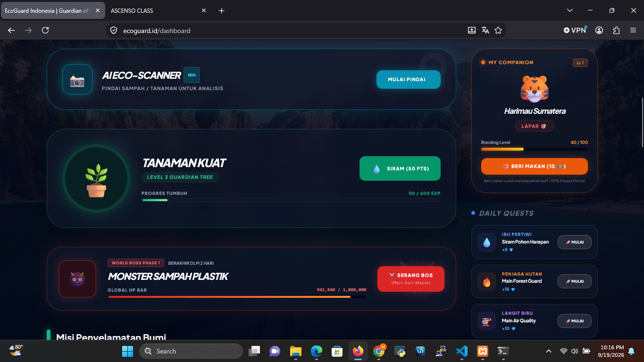Select the EcoGuard Indonesia tab
The height and width of the screenshot is (362, 644).
(53, 10)
